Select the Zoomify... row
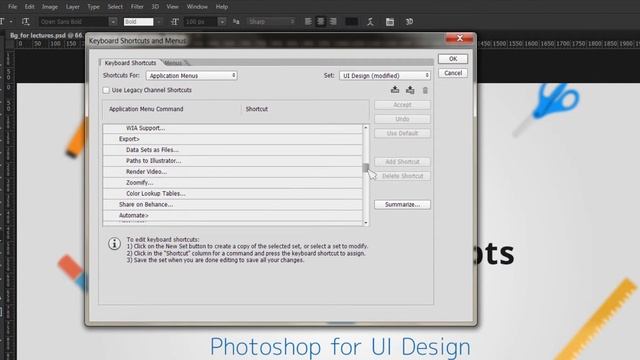Image resolution: width=640 pixels, height=360 pixels. point(232,182)
